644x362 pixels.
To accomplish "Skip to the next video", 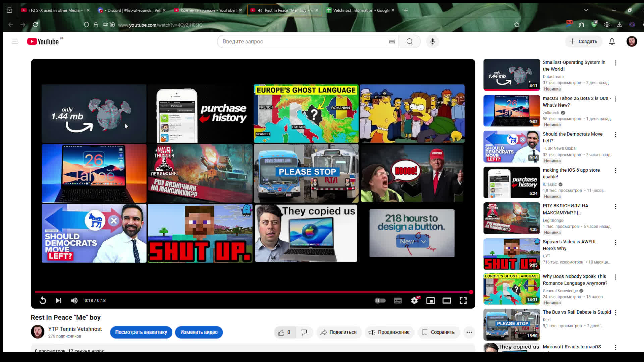I will pyautogui.click(x=58, y=300).
